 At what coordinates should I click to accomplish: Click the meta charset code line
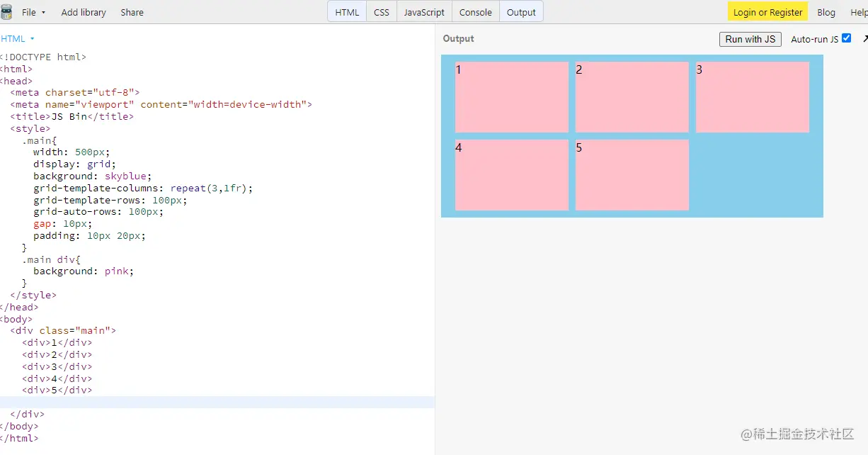coord(75,92)
